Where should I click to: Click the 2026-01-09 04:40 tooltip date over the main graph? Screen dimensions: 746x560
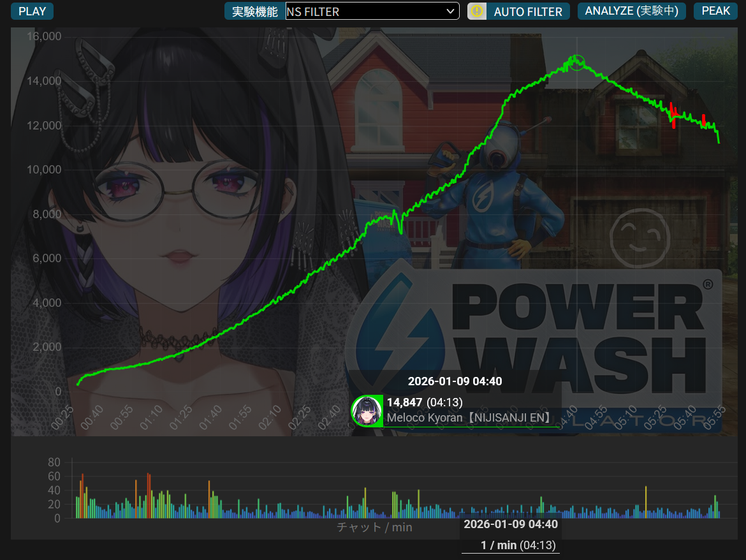455,381
